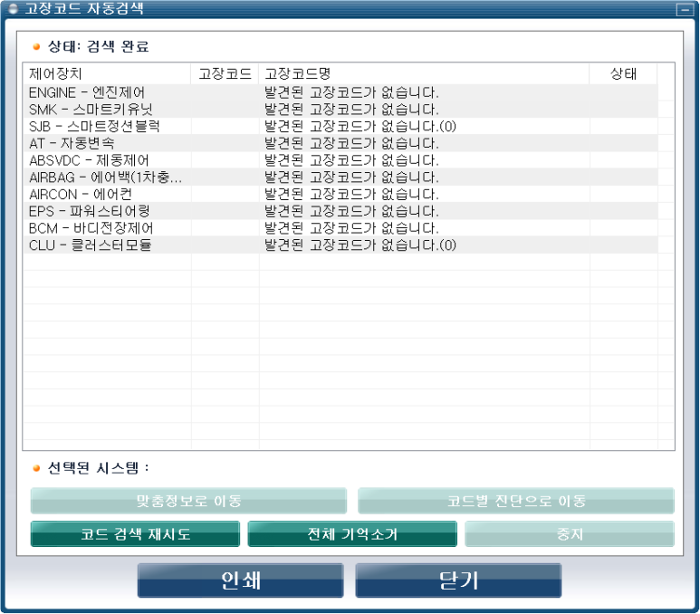Screen dimensions: 700x614
Task: Select the CLU - 클러스터모듈 row
Action: tap(340, 245)
